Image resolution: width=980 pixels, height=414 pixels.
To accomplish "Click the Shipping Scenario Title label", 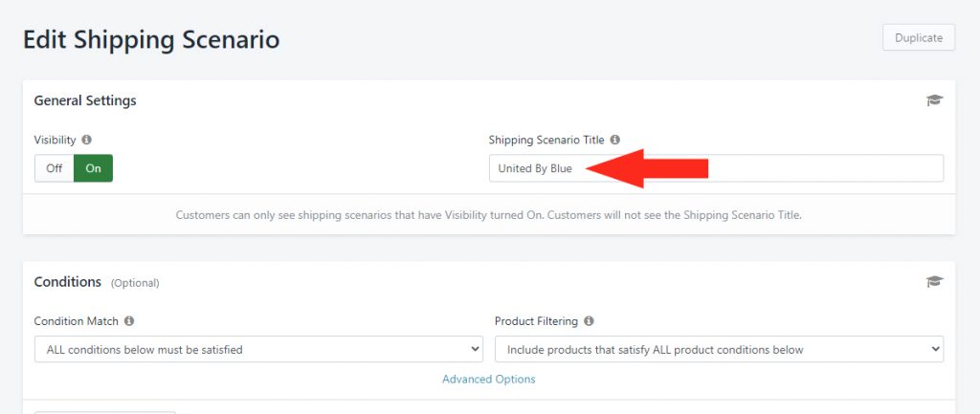I will (546, 140).
